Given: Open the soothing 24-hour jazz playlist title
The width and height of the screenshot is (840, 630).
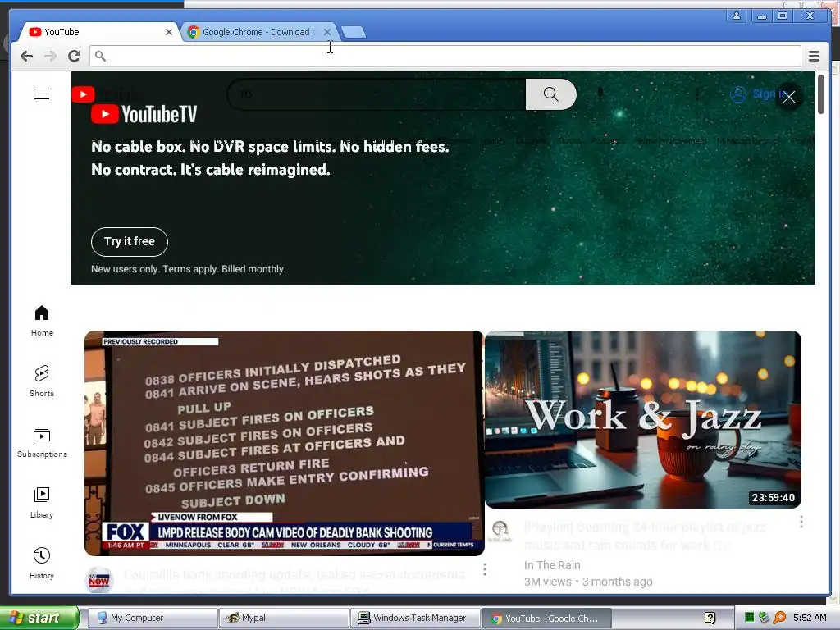Looking at the screenshot, I should click(x=645, y=536).
